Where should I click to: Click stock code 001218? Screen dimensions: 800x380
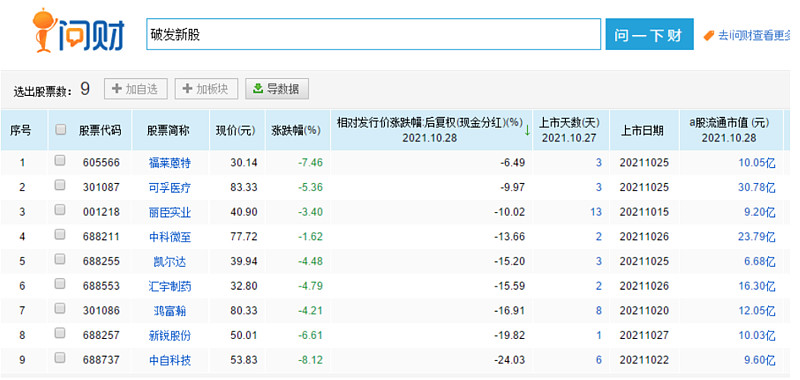(x=101, y=212)
